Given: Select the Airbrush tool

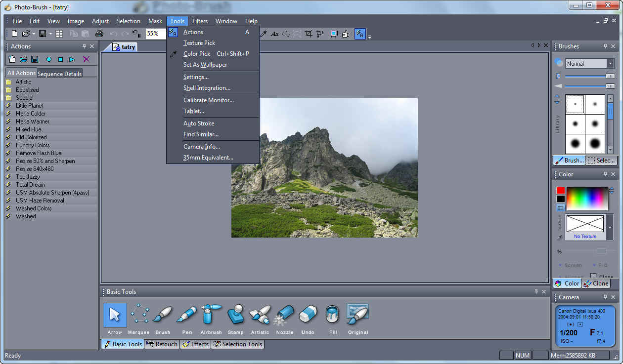Looking at the screenshot, I should click(211, 315).
